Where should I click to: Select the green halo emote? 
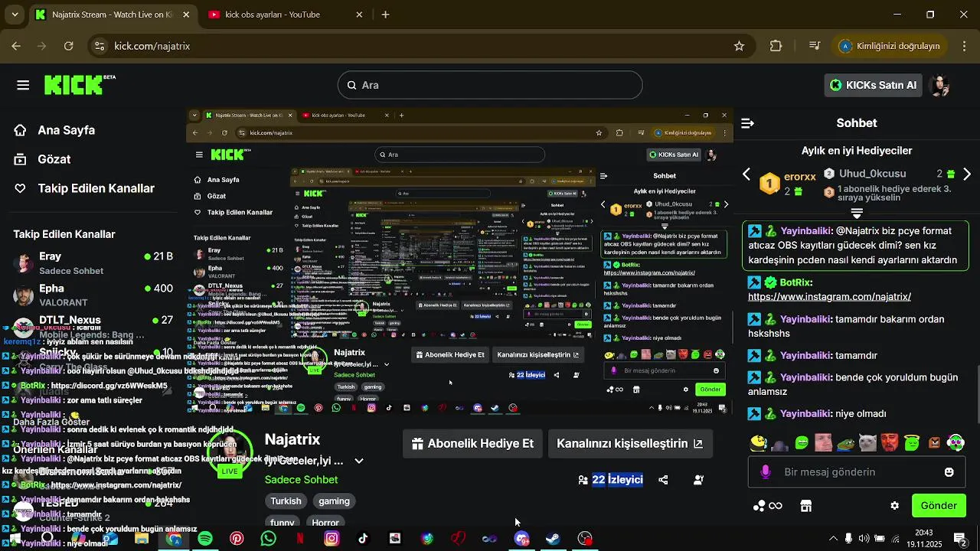pos(911,442)
